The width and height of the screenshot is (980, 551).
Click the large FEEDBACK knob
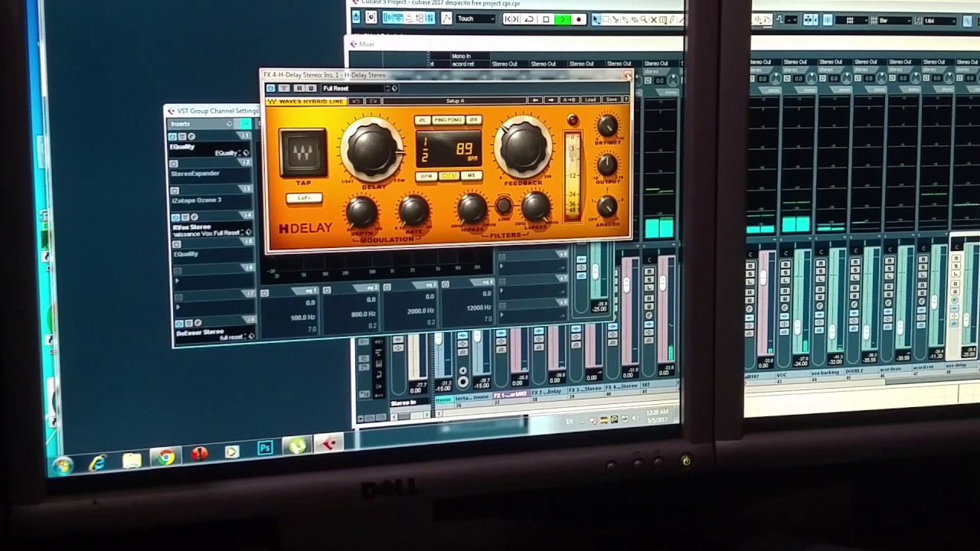tap(523, 146)
